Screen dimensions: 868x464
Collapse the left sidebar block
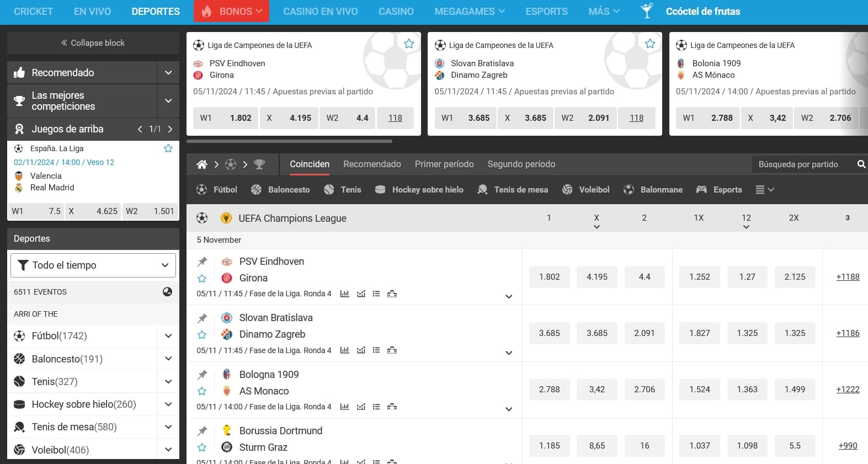tap(93, 43)
